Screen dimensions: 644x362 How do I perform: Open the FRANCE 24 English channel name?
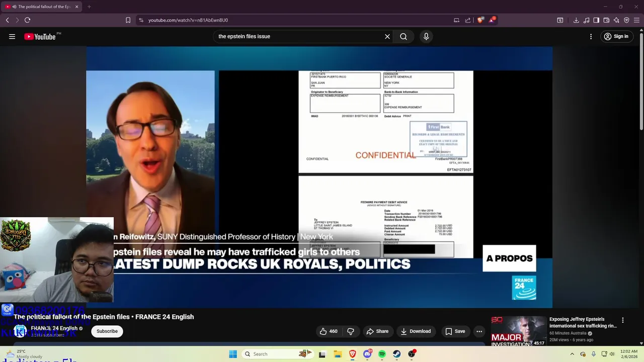coord(54,328)
